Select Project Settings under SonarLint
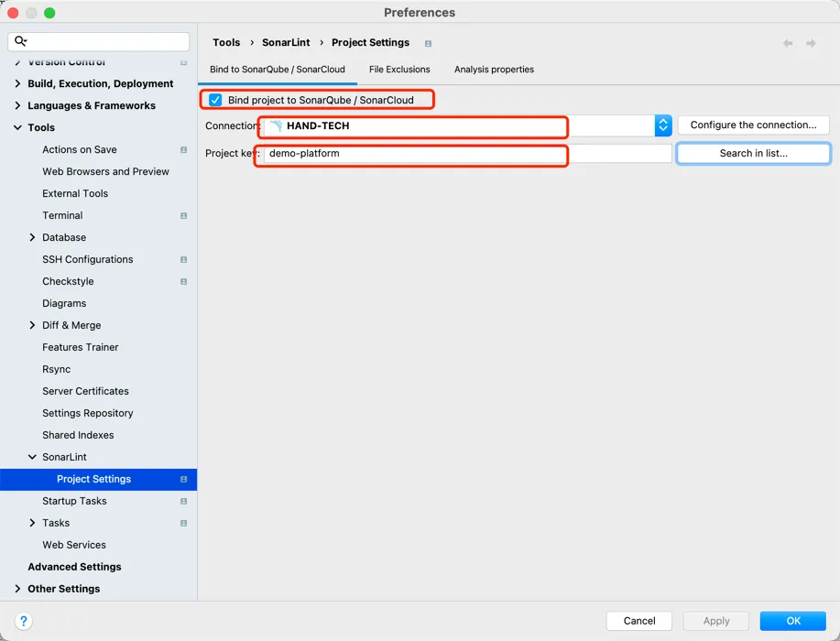This screenshot has height=641, width=840. point(99,479)
